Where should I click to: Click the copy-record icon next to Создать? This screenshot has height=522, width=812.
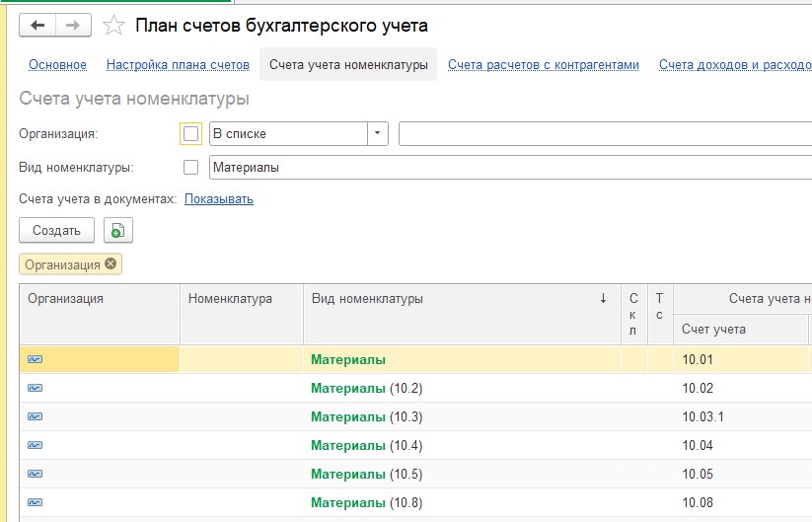click(118, 230)
